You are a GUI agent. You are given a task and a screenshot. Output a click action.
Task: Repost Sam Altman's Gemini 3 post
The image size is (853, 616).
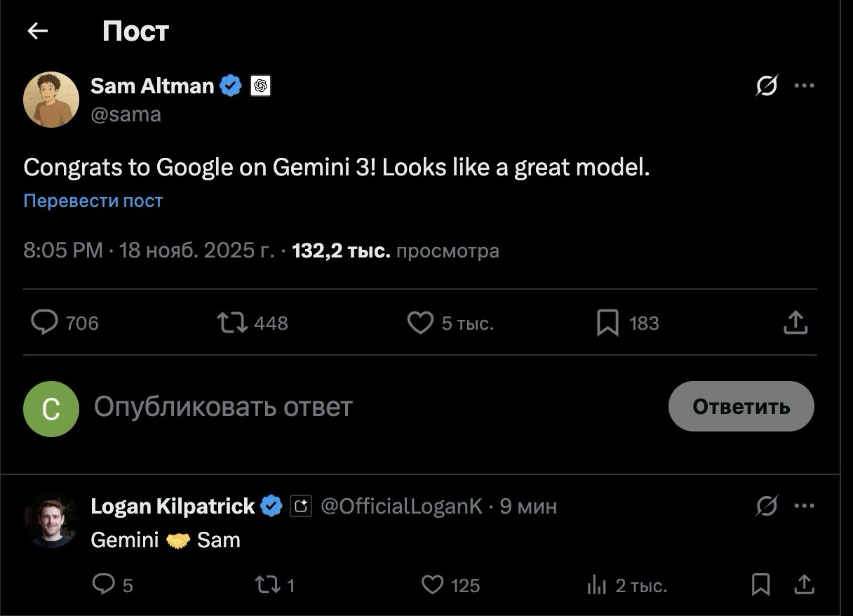click(232, 323)
